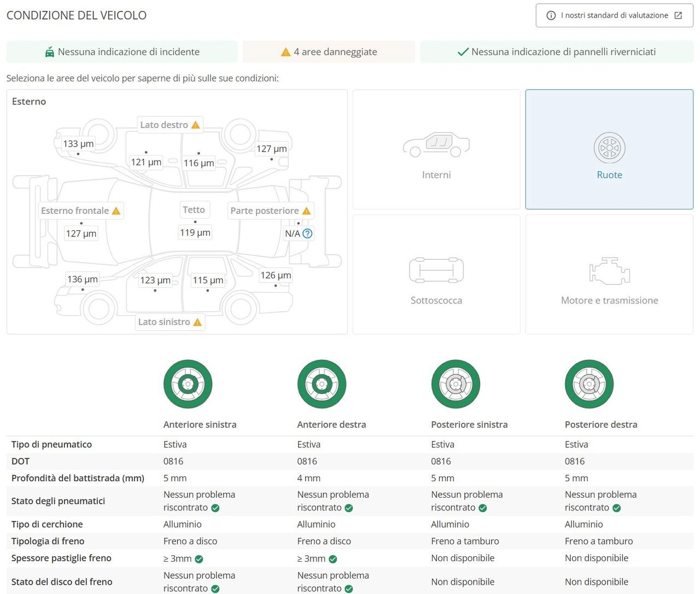Open the Interni tab label

[436, 175]
